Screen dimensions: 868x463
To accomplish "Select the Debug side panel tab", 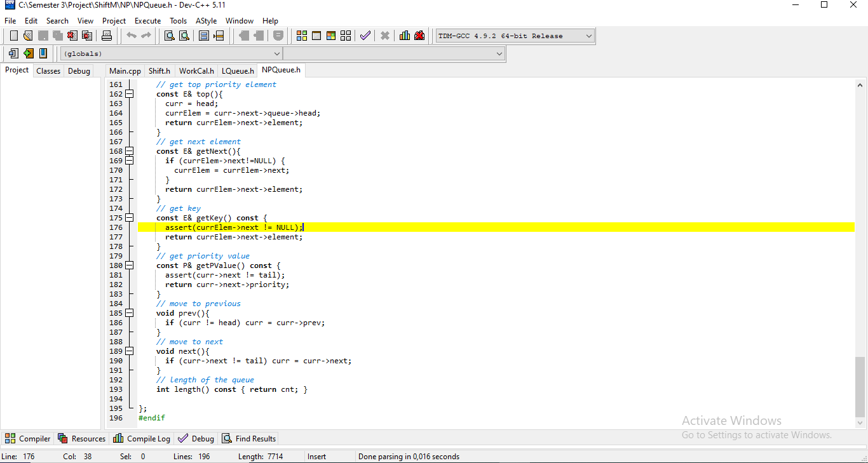I will pyautogui.click(x=79, y=71).
